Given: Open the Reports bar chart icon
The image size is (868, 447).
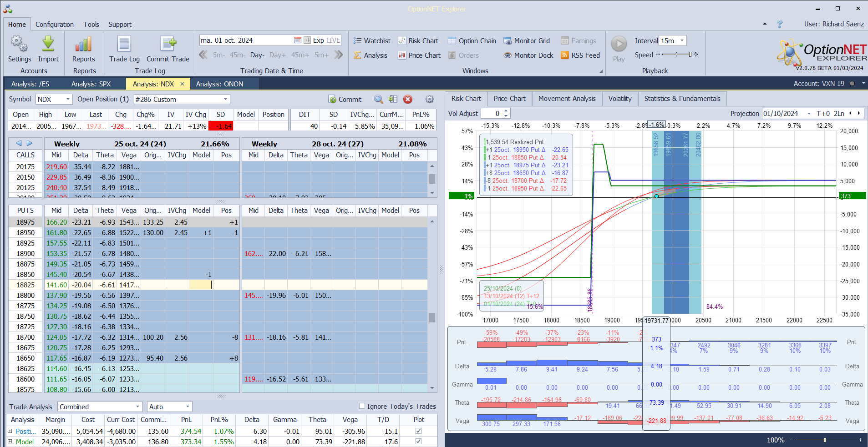Looking at the screenshot, I should 84,44.
